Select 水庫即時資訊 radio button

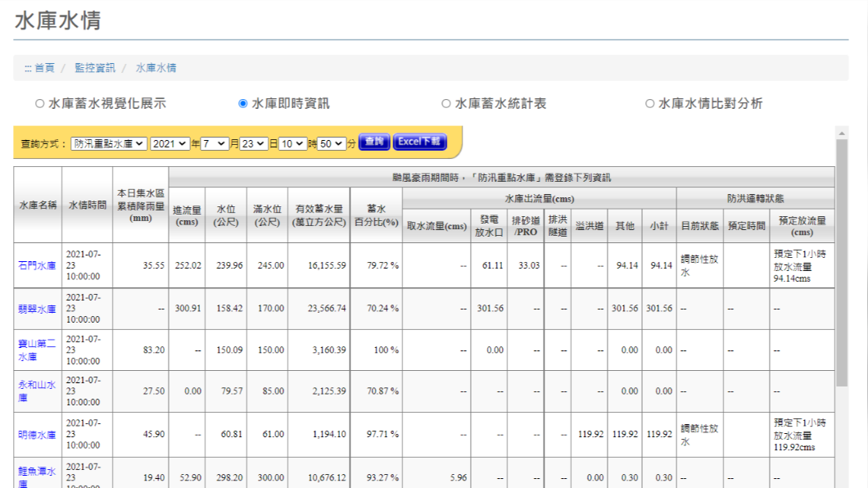click(242, 103)
